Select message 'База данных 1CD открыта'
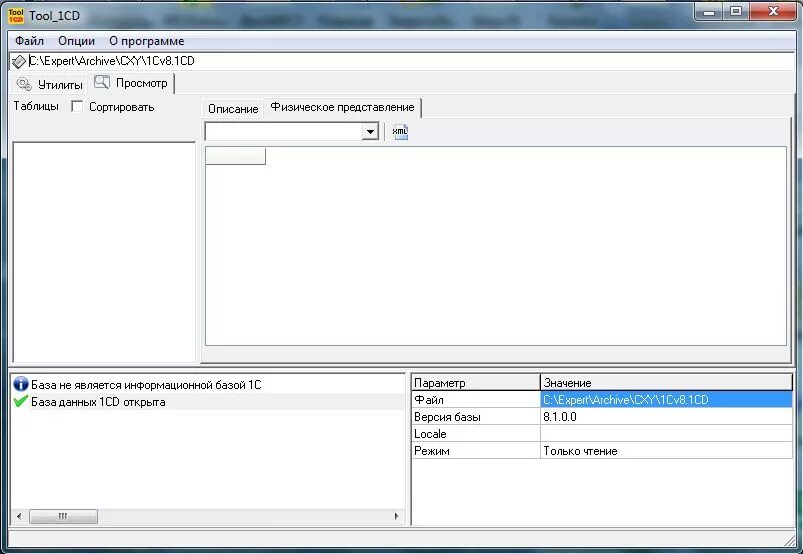Viewport: 803px width, 554px height. point(98,402)
